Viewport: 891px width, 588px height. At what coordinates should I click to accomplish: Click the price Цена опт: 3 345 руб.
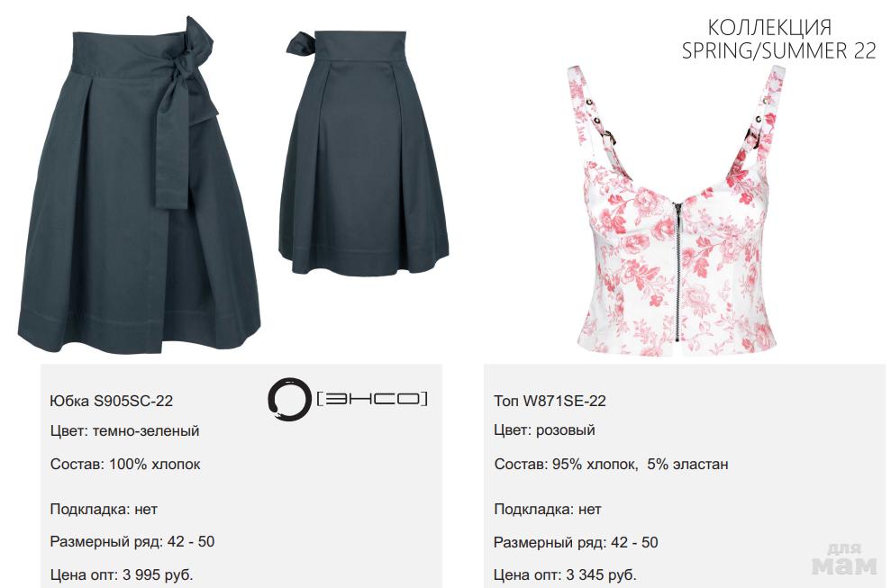(x=566, y=574)
